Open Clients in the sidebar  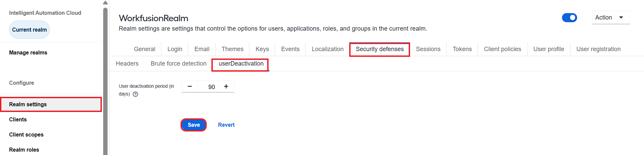[18, 119]
